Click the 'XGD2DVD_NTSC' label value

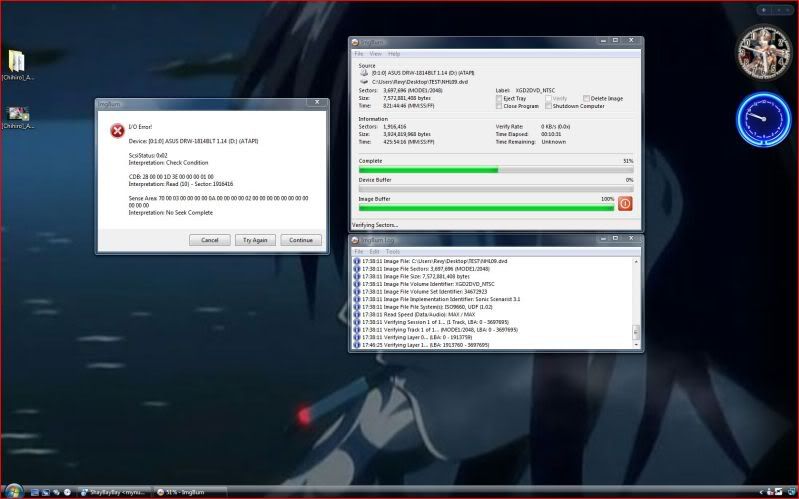(535, 91)
